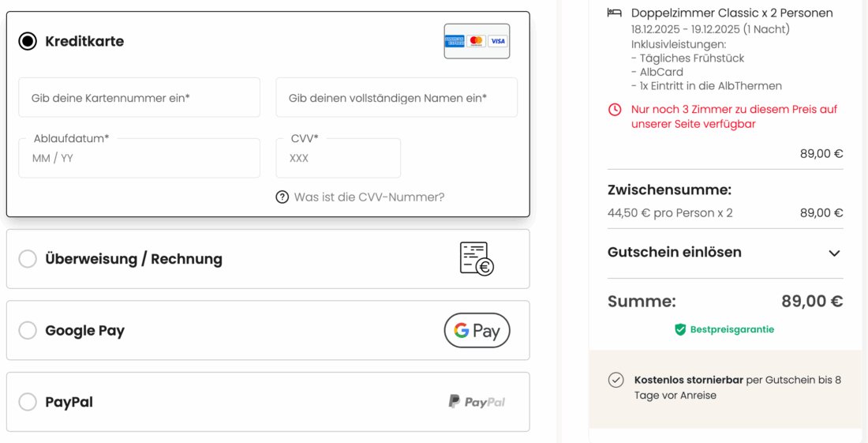Click the bed icon beside Doppelzimmer Classic

(x=615, y=13)
